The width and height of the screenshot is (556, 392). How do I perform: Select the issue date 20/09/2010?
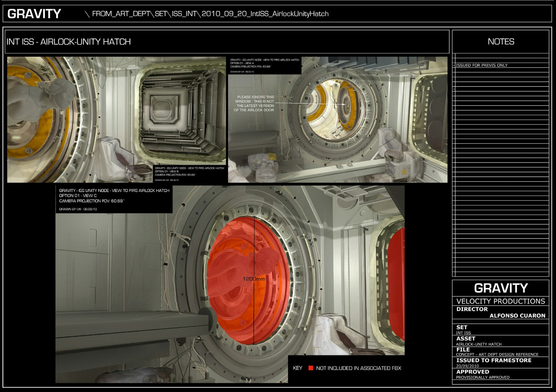click(x=467, y=366)
